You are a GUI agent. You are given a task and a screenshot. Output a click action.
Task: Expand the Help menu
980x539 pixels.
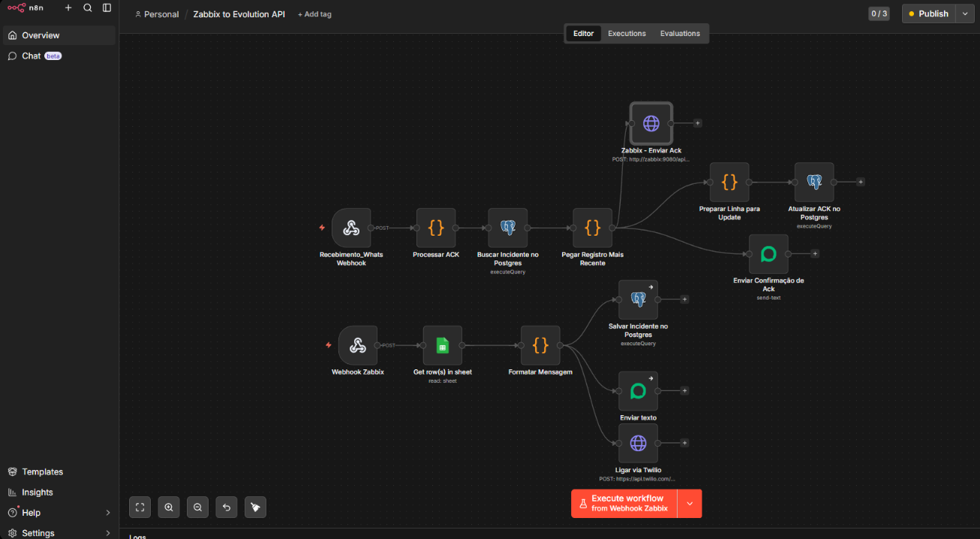pos(59,513)
